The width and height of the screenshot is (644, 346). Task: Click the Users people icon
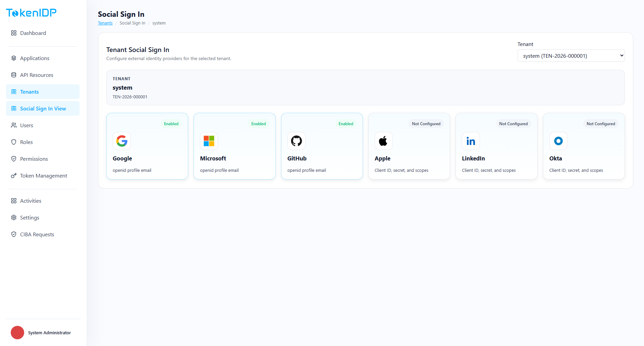point(14,125)
